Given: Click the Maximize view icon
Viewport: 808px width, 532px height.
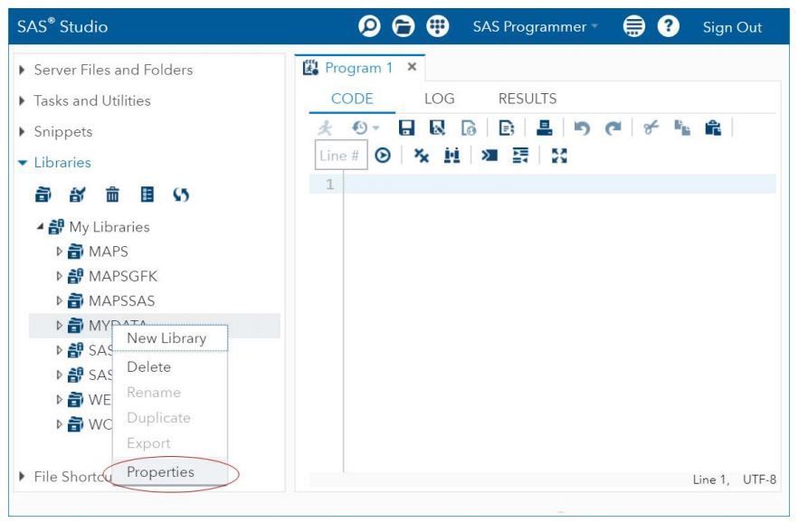Looking at the screenshot, I should tap(559, 156).
